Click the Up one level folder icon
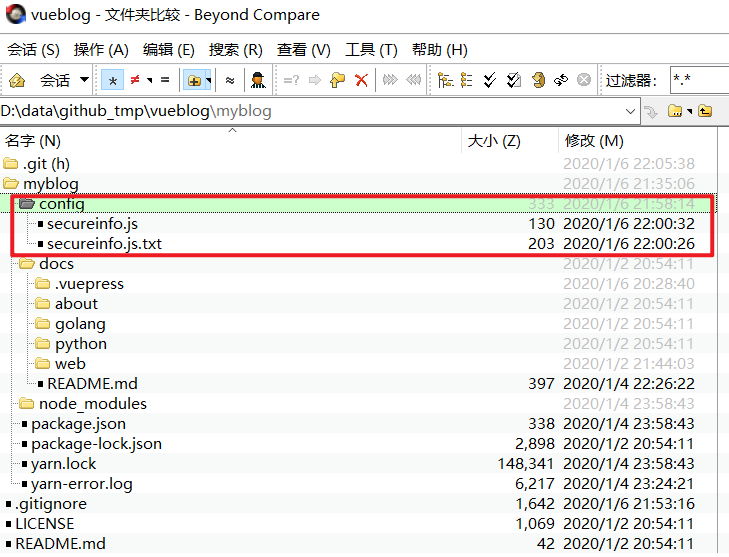729x557 pixels. (705, 111)
